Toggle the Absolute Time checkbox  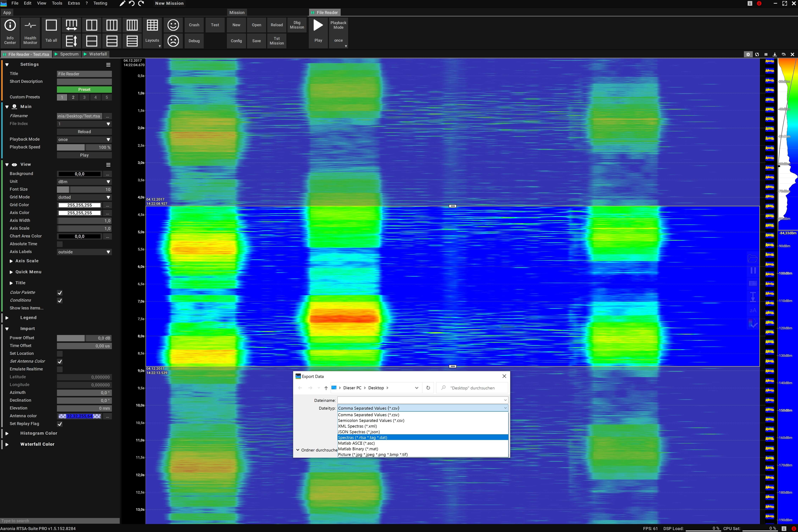[x=60, y=244]
